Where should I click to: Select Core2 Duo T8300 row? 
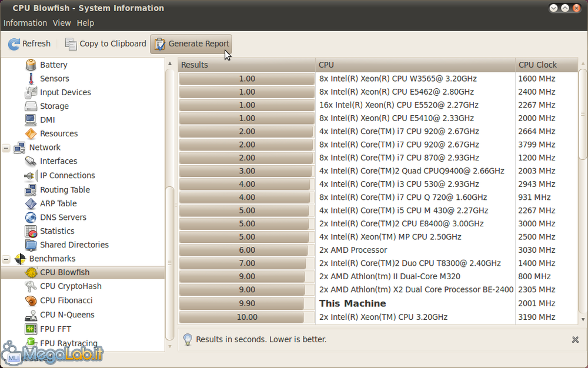(x=378, y=263)
